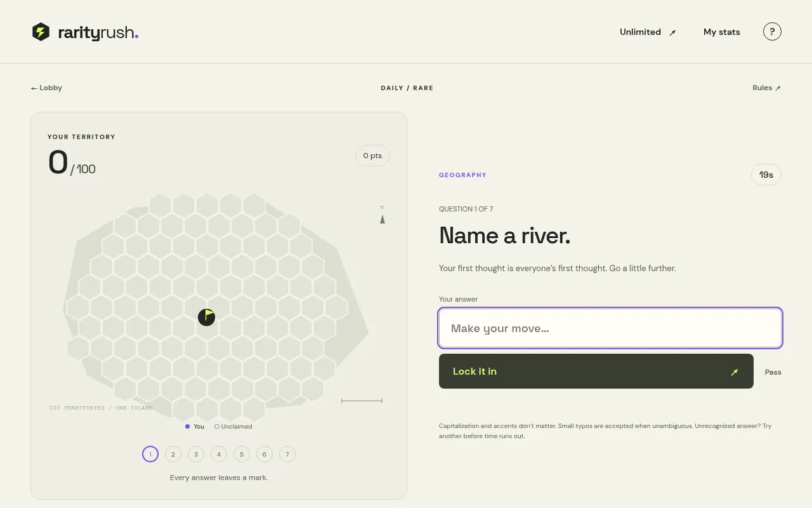
Task: Click the 19s timer badge
Action: (x=766, y=175)
